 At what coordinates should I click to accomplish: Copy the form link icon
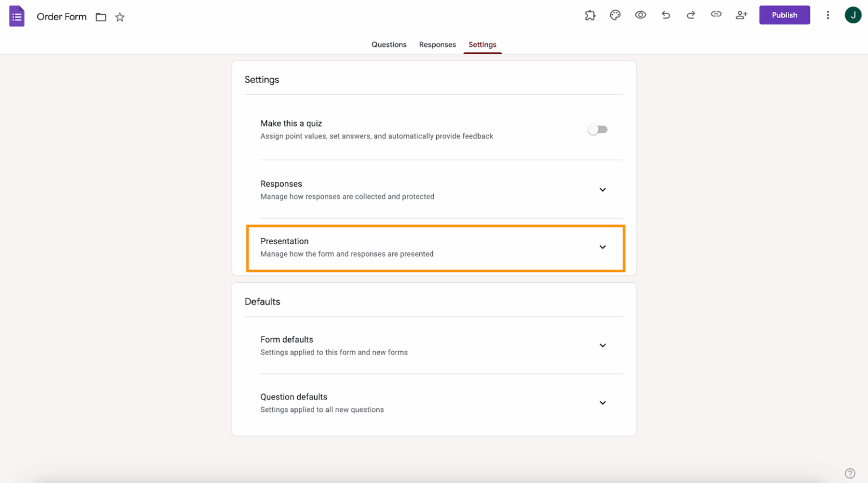tap(716, 15)
